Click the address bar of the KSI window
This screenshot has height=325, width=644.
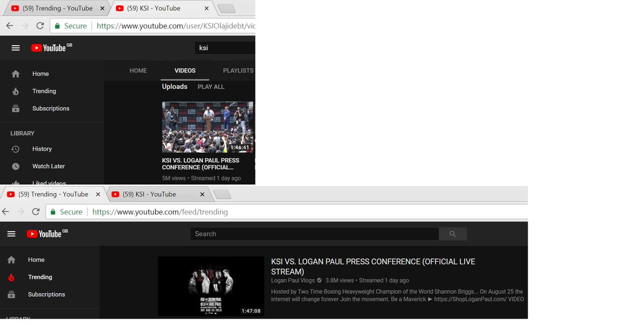click(153, 26)
